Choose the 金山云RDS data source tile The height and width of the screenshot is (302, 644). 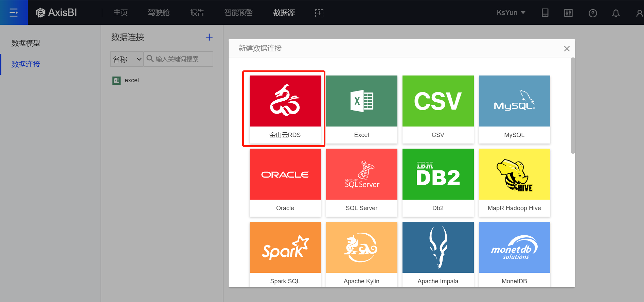pos(285,110)
